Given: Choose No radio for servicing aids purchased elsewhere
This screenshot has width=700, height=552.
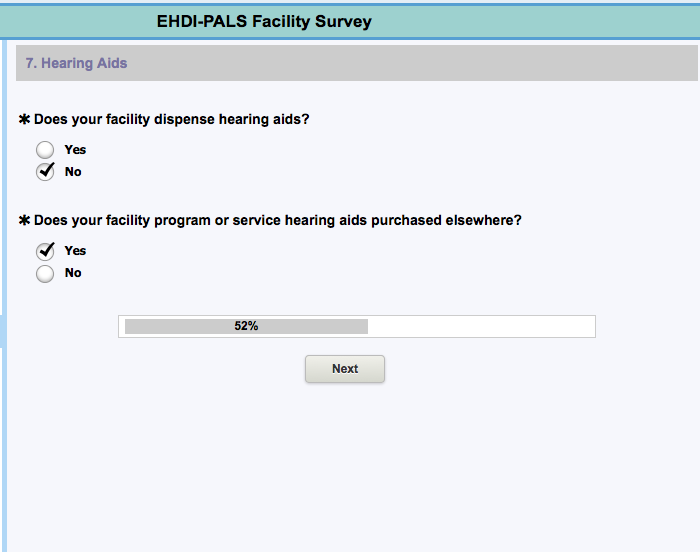Looking at the screenshot, I should pyautogui.click(x=45, y=273).
